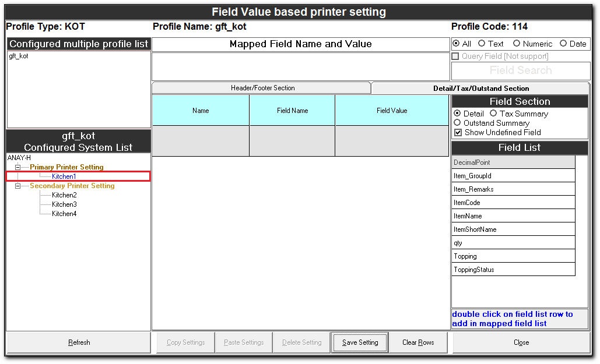
Task: Select the Numeric field type radio button
Action: pyautogui.click(x=517, y=44)
